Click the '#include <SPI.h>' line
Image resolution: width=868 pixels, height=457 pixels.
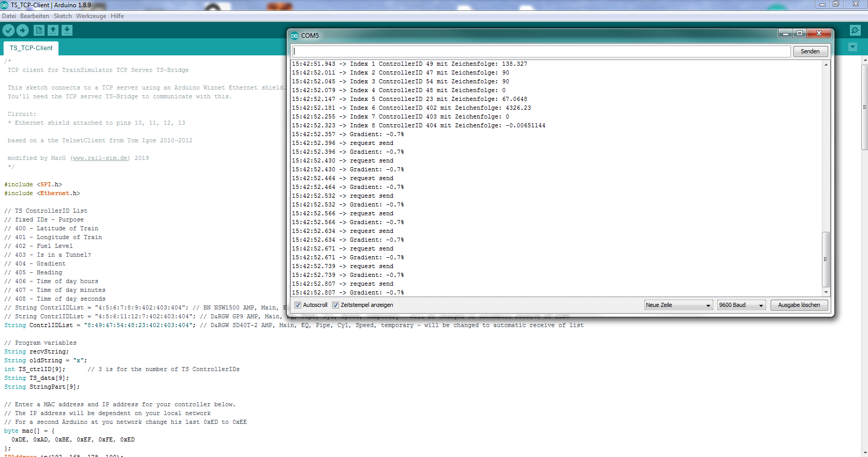[x=33, y=185]
